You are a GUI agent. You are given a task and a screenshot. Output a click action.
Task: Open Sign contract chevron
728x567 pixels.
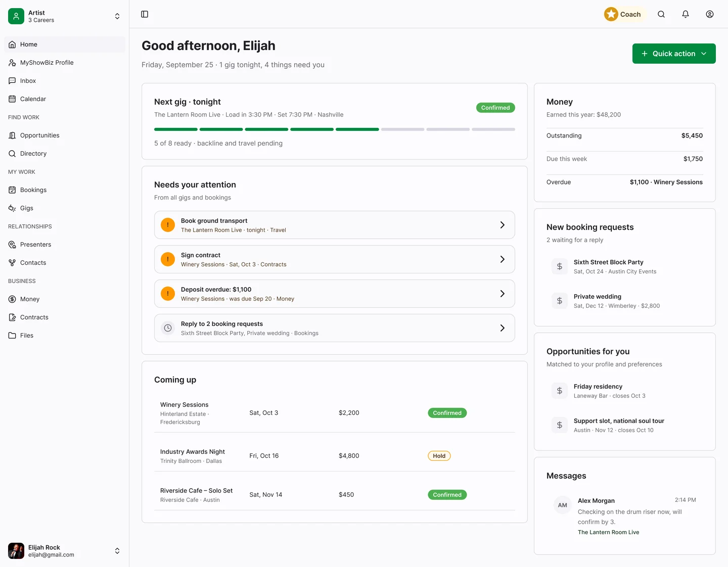(x=503, y=259)
